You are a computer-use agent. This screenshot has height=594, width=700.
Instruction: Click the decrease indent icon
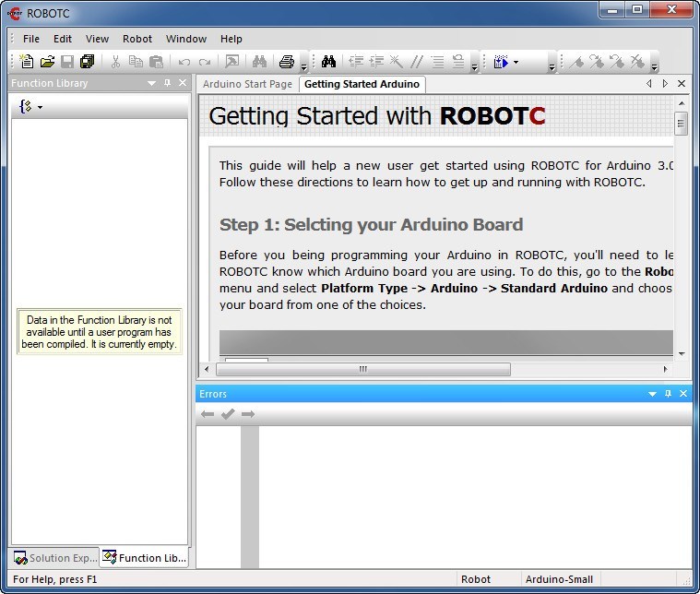[356, 62]
